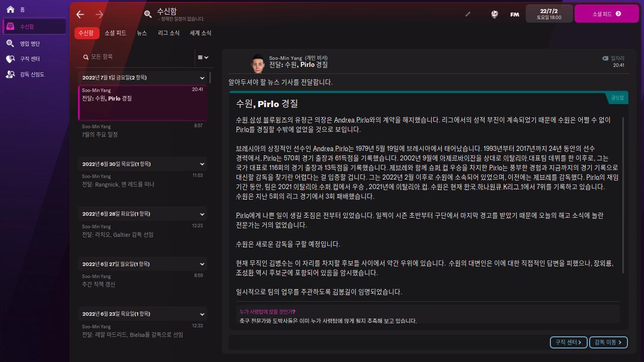Open 영입 명단 scouting magnifier icon
Screen dimensions: 644x362
coord(10,44)
